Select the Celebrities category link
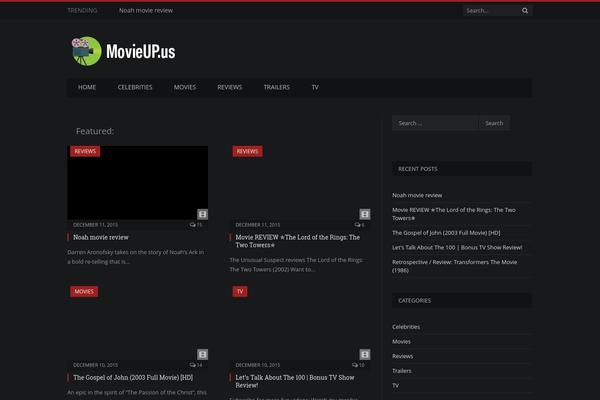 406,327
